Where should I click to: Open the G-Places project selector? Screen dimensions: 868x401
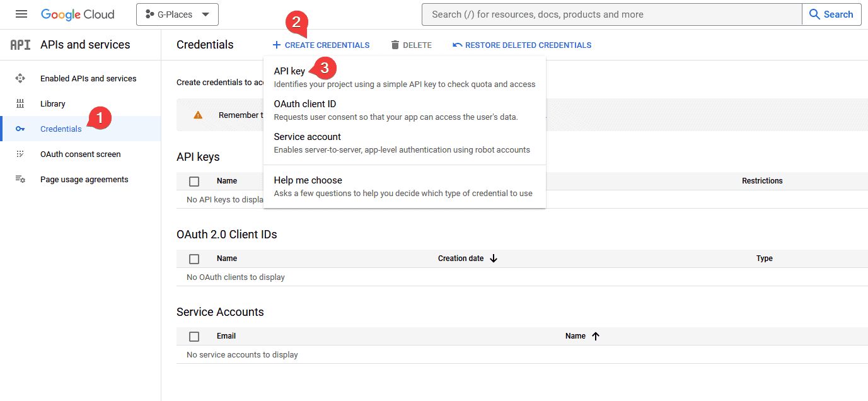pos(177,14)
